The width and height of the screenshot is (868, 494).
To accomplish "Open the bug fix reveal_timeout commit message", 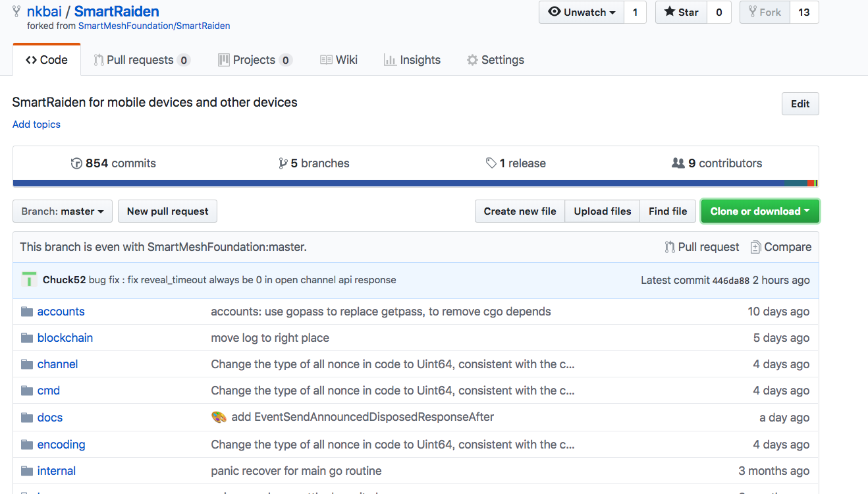I will coord(242,280).
